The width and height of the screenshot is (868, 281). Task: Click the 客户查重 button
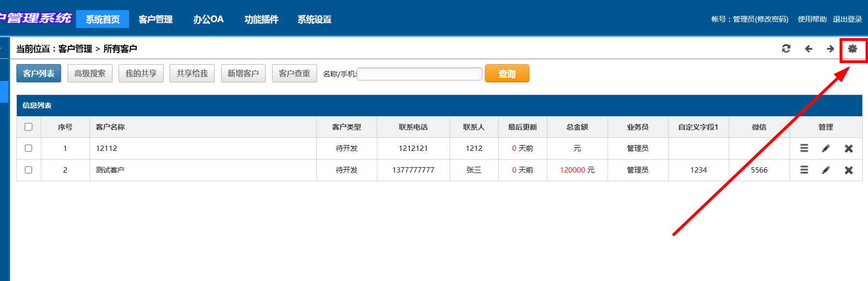pos(295,73)
